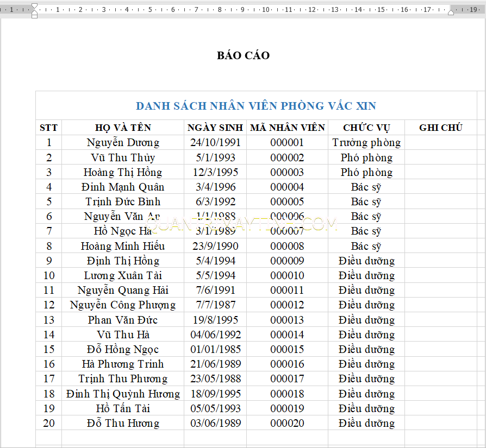Click employee code 000008
486x448 pixels.
click(x=287, y=246)
